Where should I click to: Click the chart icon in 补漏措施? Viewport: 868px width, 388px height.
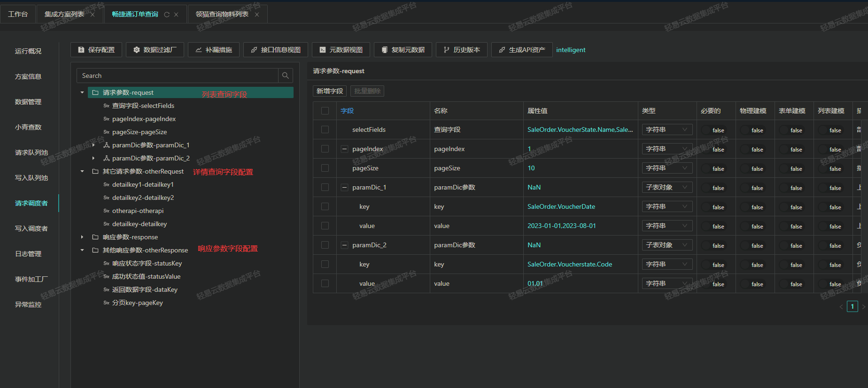[199, 50]
